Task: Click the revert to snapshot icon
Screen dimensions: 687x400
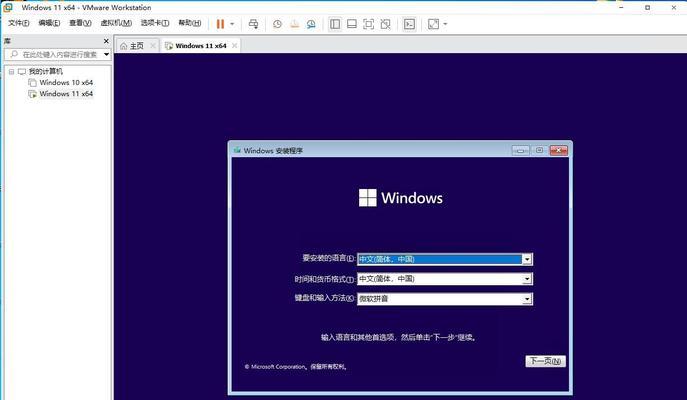Action: [294, 24]
